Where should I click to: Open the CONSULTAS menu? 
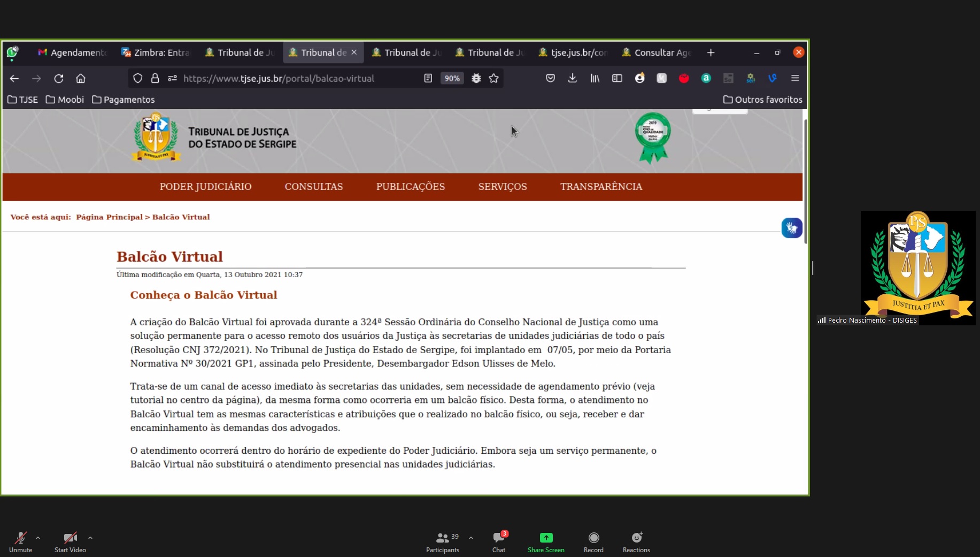click(313, 187)
